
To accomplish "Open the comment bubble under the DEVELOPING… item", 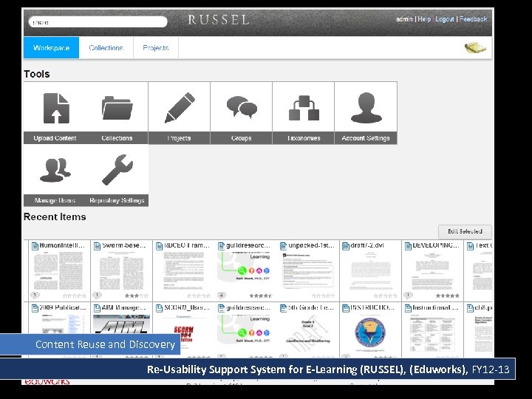I will tap(408, 295).
